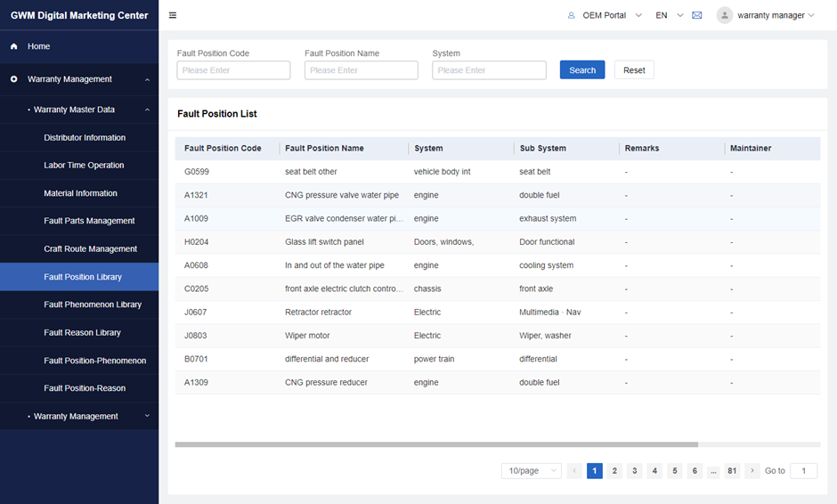Open Fault Phenomenon Library menu item
This screenshot has height=504, width=837.
click(x=93, y=305)
